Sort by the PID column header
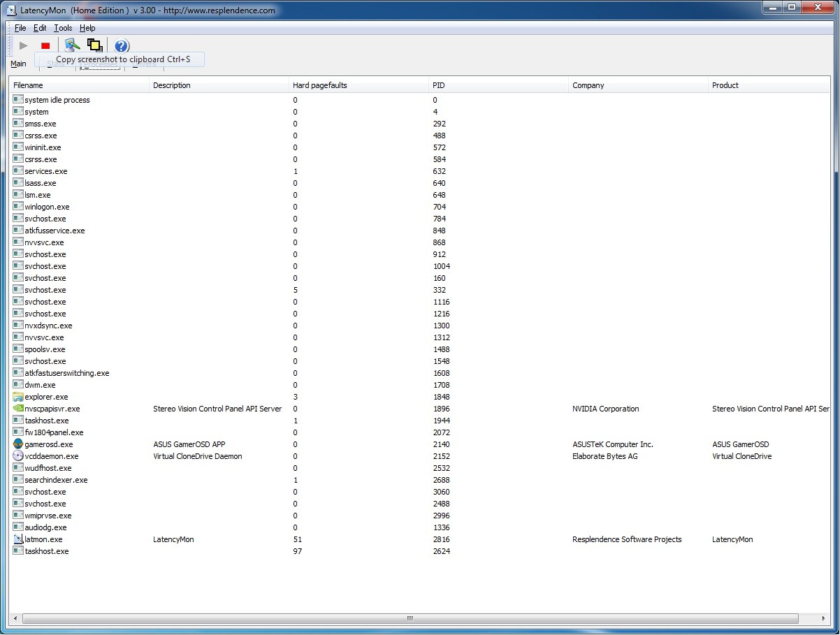This screenshot has width=840, height=635. point(499,85)
